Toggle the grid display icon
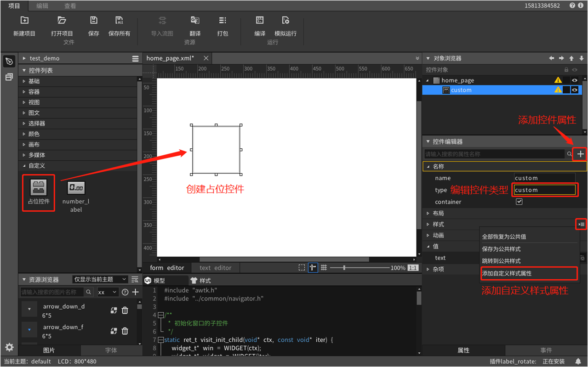 tap(324, 268)
